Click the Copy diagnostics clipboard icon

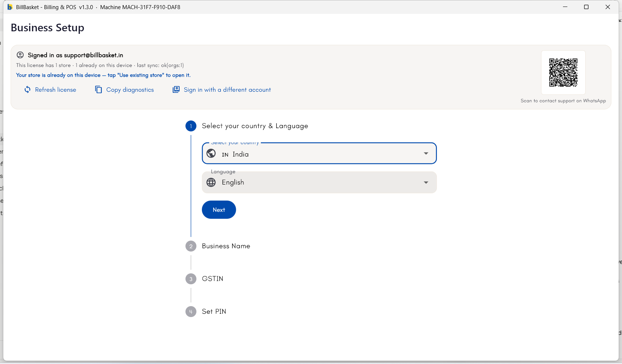point(98,90)
